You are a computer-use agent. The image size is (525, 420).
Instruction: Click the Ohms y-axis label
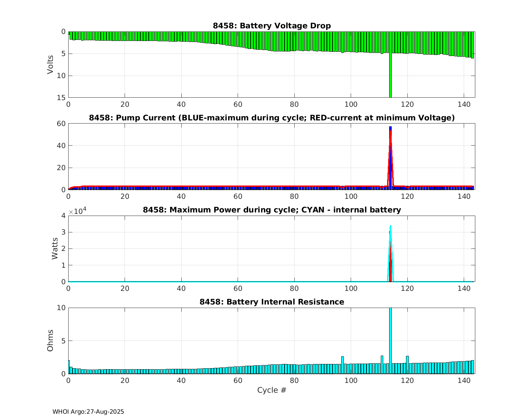[x=50, y=340]
